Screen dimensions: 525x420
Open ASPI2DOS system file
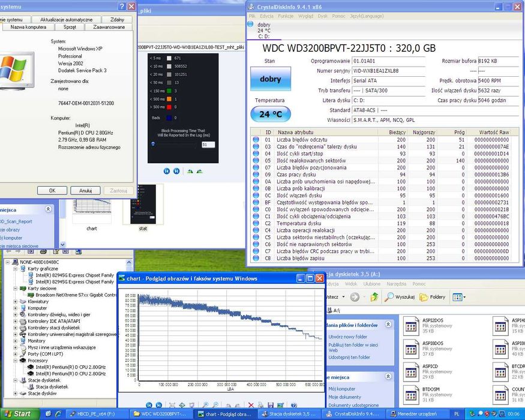point(427,326)
